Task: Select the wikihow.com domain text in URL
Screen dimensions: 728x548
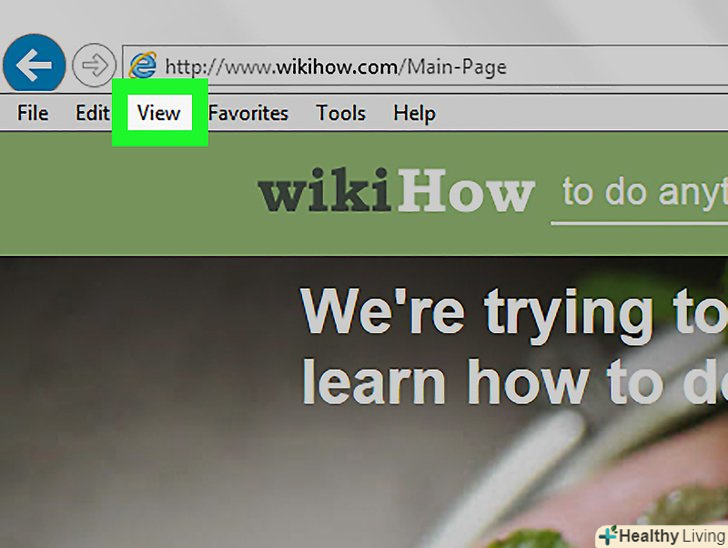Action: point(338,67)
